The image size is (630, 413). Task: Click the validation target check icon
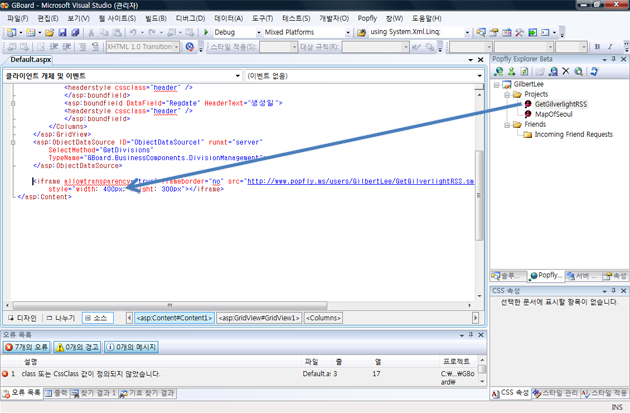(190, 47)
